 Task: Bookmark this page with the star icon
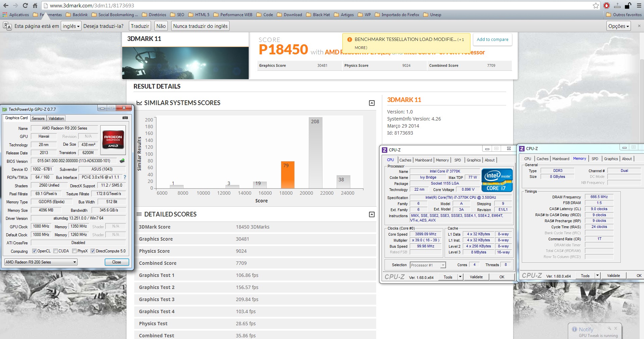click(x=596, y=5)
